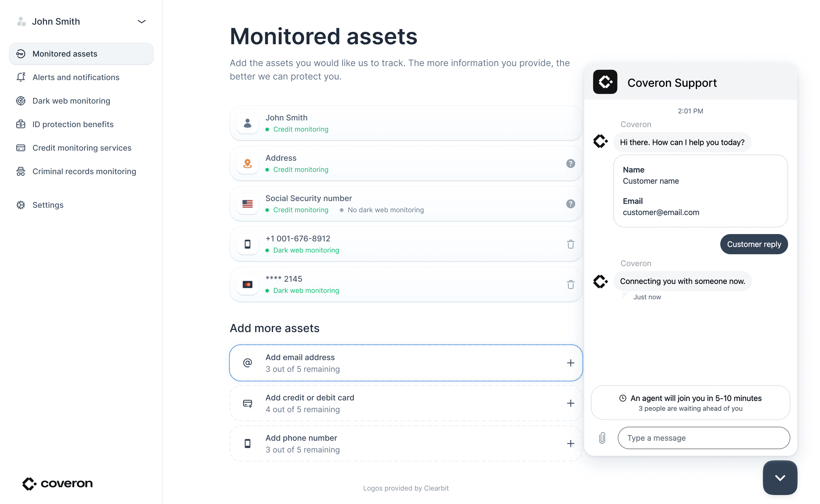Click the 3 out of 5 remaining email count

point(303,369)
